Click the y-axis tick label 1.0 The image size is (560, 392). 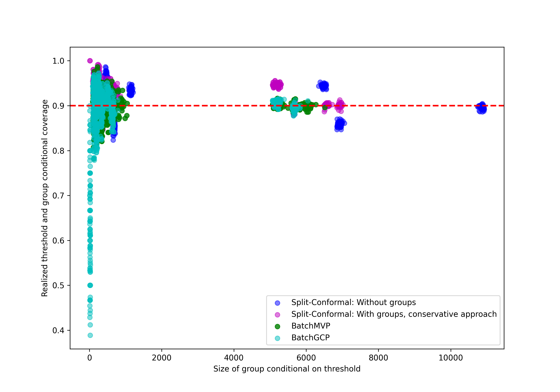[58, 61]
